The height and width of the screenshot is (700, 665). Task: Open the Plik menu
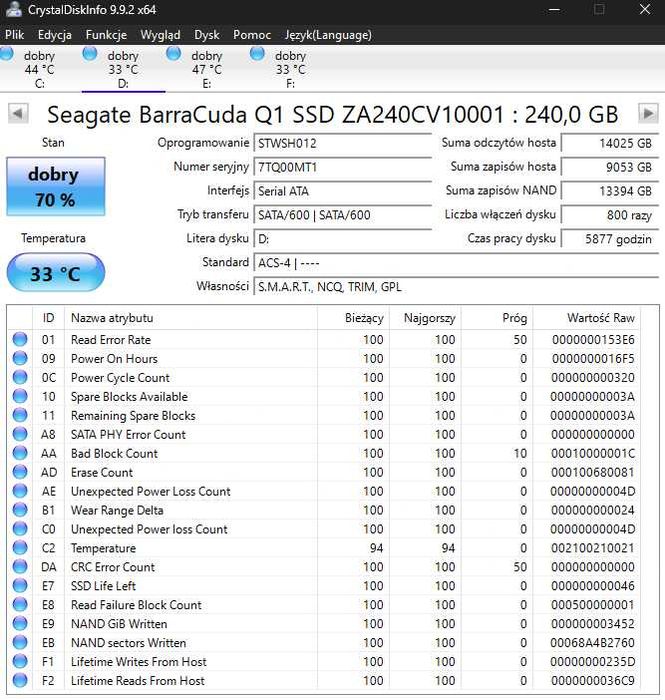pyautogui.click(x=15, y=35)
